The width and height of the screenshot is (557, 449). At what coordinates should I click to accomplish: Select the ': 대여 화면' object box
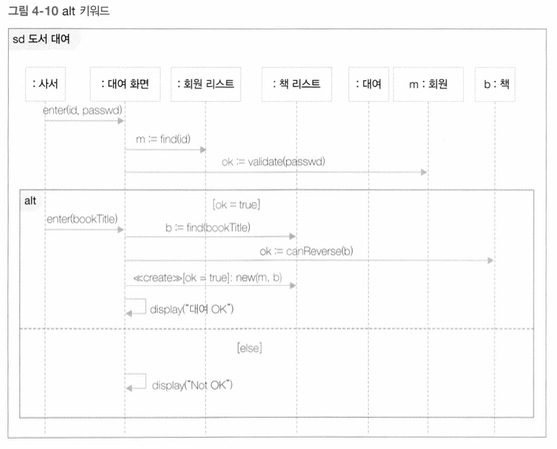125,84
